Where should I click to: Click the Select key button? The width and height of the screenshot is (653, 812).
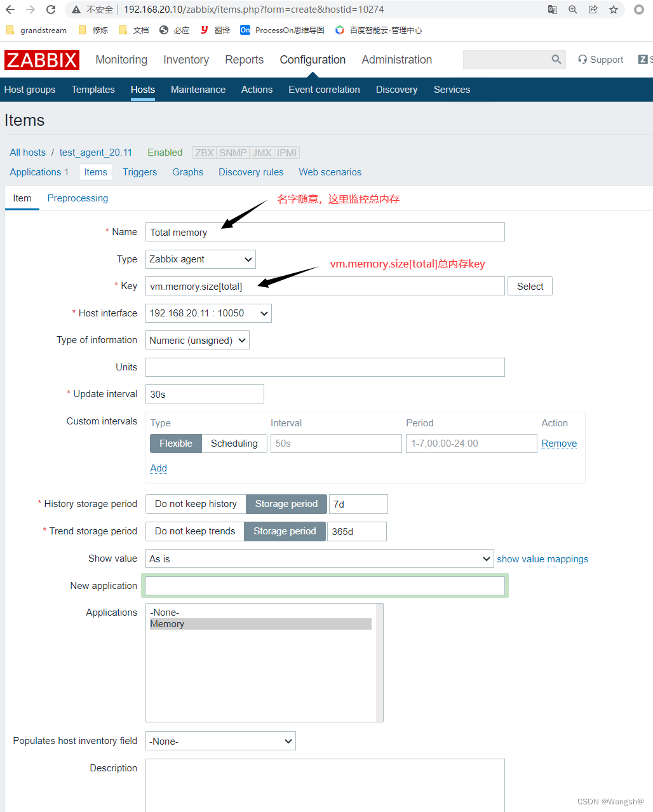coord(530,286)
